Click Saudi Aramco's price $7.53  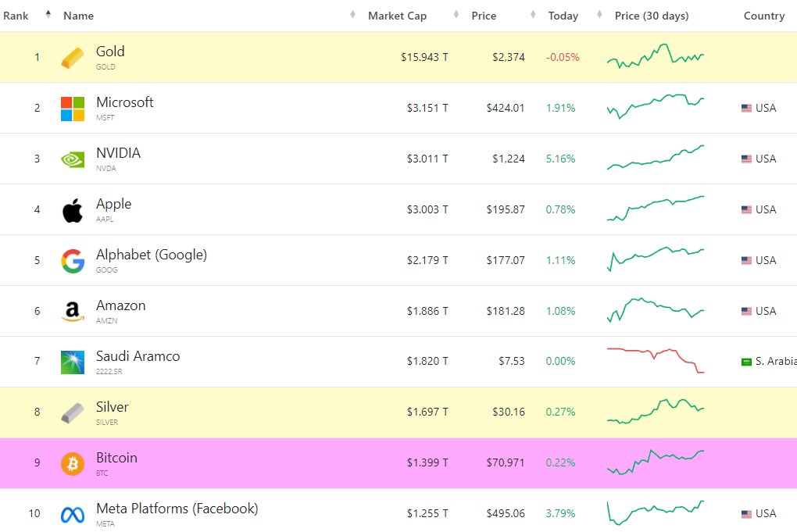pos(511,361)
